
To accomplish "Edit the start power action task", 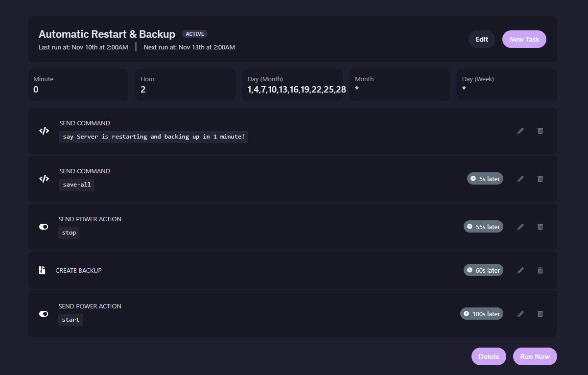I will [520, 314].
